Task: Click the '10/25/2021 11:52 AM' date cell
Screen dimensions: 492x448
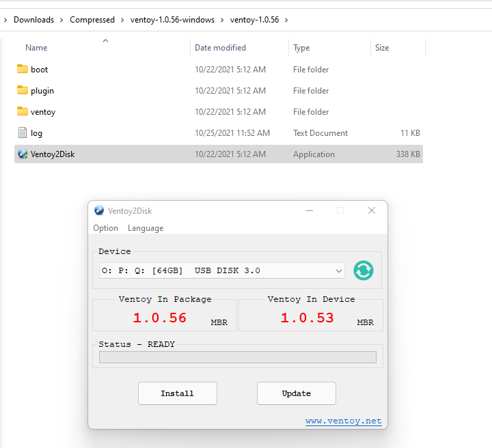Action: pos(232,133)
